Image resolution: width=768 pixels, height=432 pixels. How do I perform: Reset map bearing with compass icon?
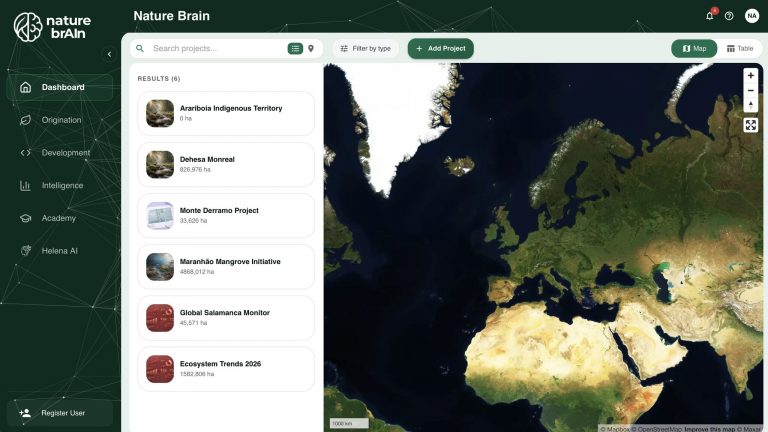pos(751,105)
